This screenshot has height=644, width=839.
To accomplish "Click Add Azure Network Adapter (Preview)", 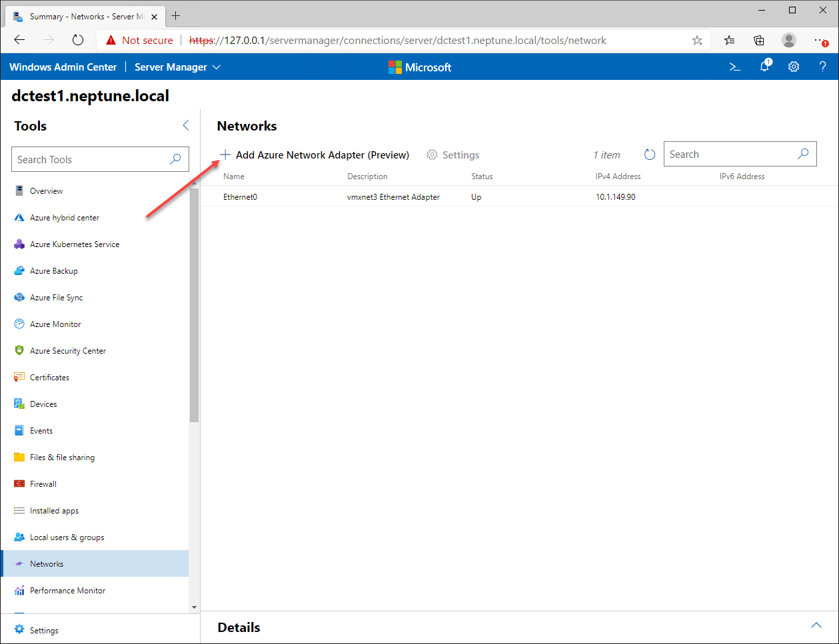I will [313, 155].
